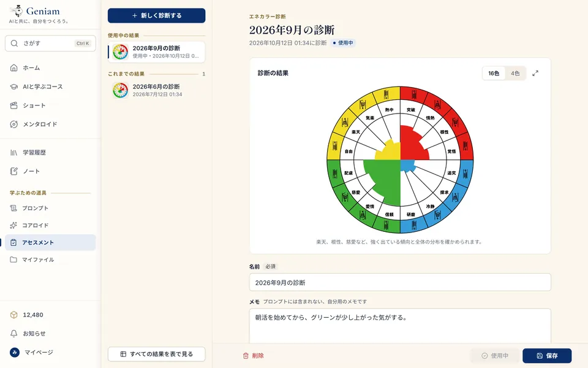The height and width of the screenshot is (368, 588).
Task: Click the 配慮 segment label
Action: pyautogui.click(x=349, y=173)
